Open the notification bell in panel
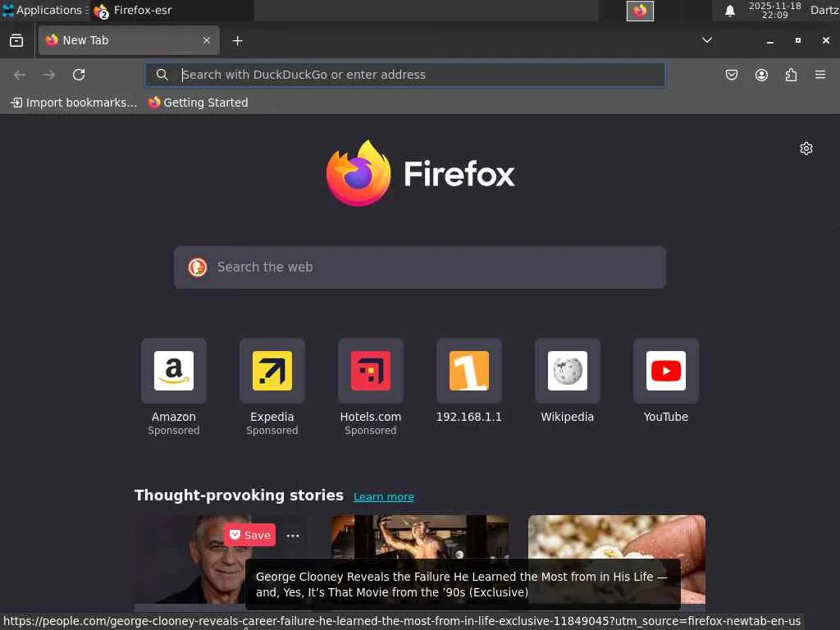 729,11
